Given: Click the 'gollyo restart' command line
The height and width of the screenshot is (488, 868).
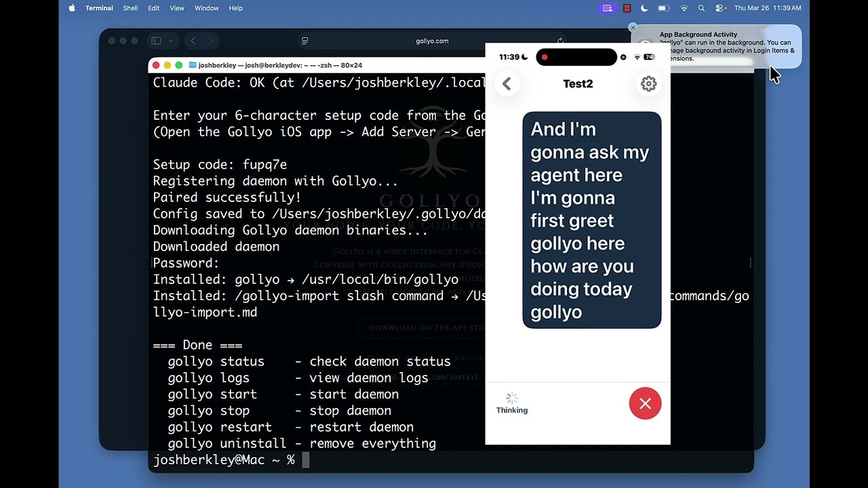Looking at the screenshot, I should click(x=291, y=427).
